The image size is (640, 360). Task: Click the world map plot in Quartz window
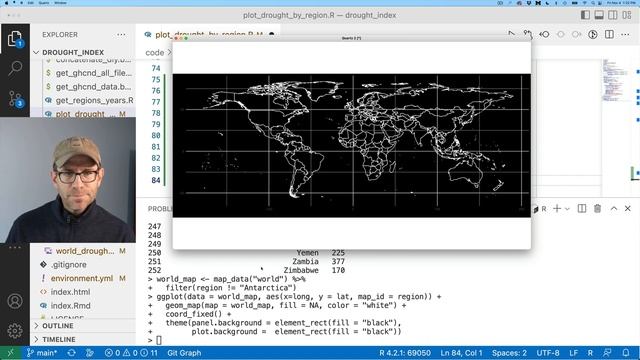352,145
